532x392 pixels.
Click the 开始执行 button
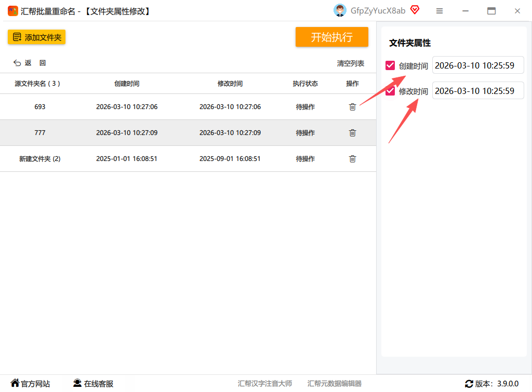pyautogui.click(x=332, y=37)
